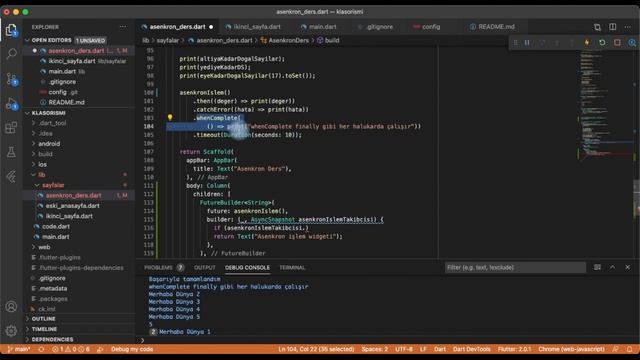
Task: Click the errors and warnings status indicator
Action: point(71,349)
